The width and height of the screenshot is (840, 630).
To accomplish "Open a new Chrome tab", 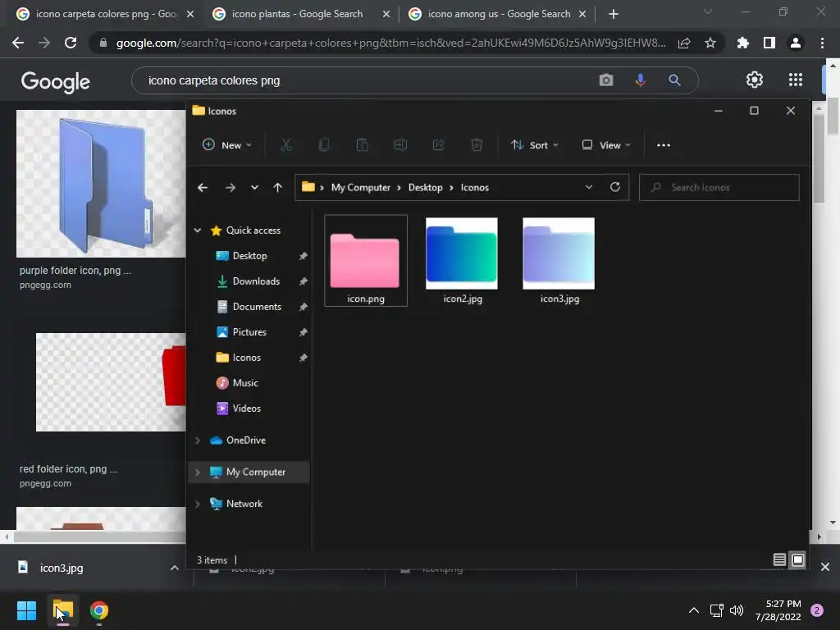I will (614, 15).
